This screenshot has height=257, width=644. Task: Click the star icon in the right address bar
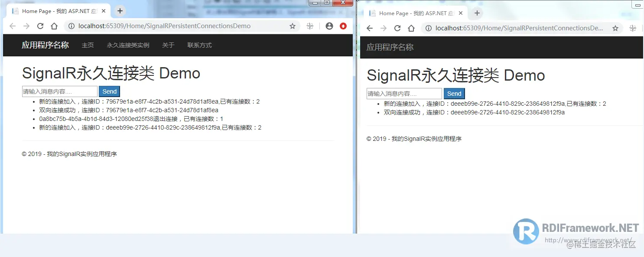point(615,28)
